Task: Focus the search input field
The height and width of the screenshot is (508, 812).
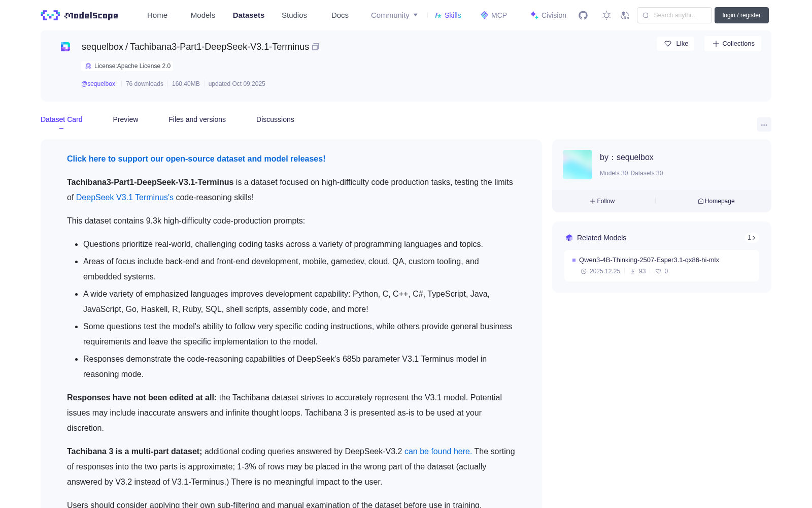Action: click(674, 15)
